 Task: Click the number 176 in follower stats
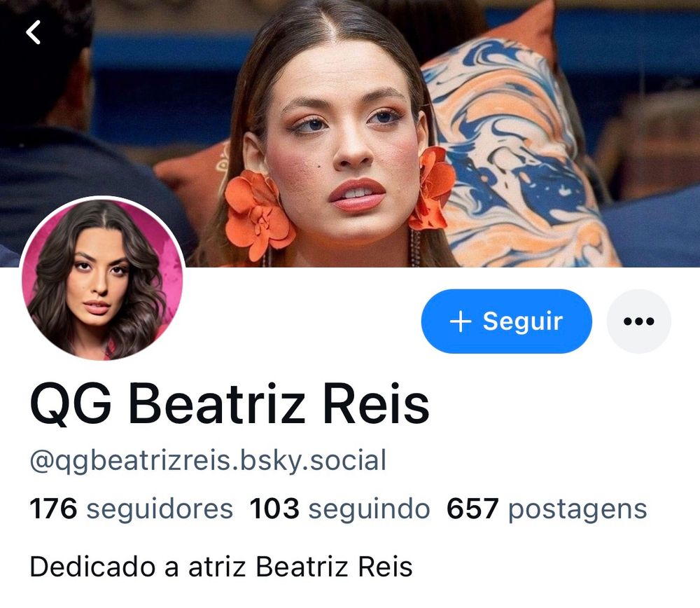(x=53, y=509)
